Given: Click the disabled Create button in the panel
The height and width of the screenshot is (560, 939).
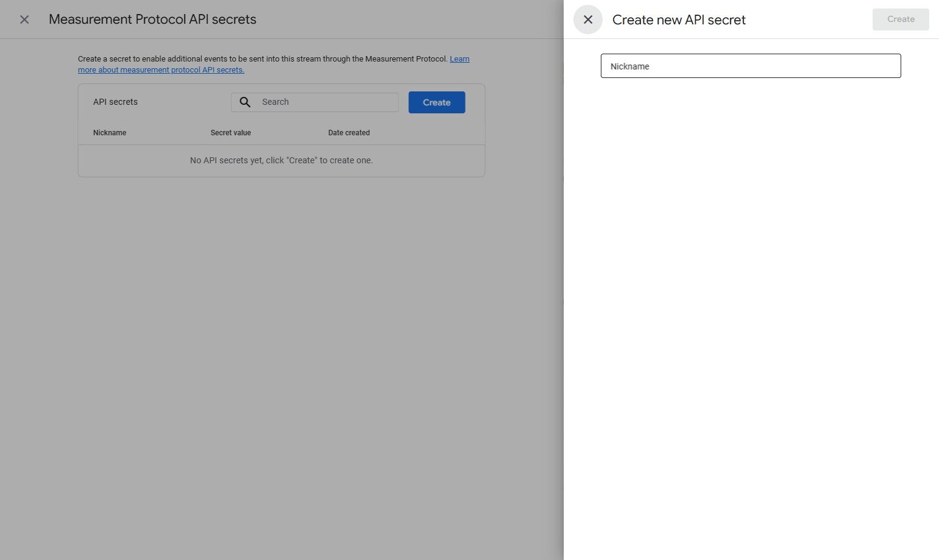Looking at the screenshot, I should 900,19.
